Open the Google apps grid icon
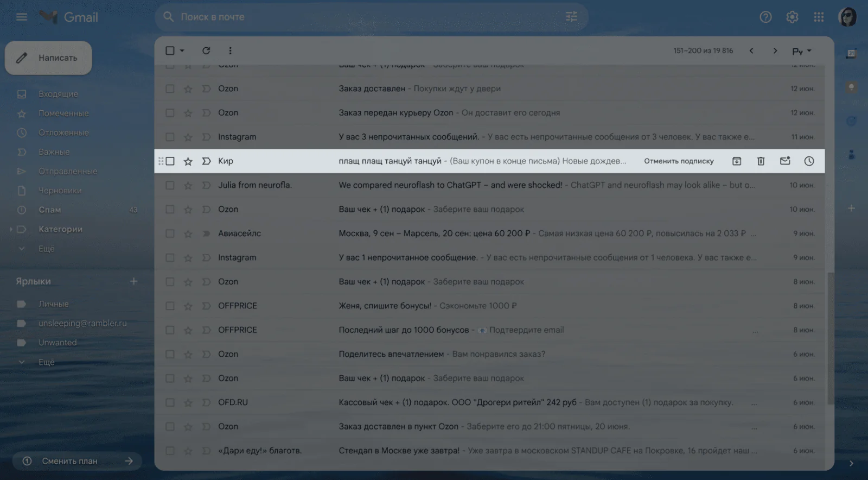This screenshot has height=480, width=868. (x=819, y=17)
